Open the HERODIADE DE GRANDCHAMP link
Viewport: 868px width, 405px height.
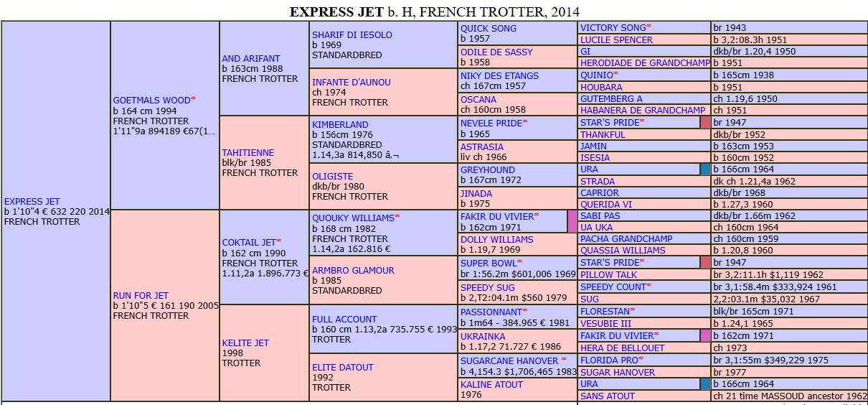645,63
